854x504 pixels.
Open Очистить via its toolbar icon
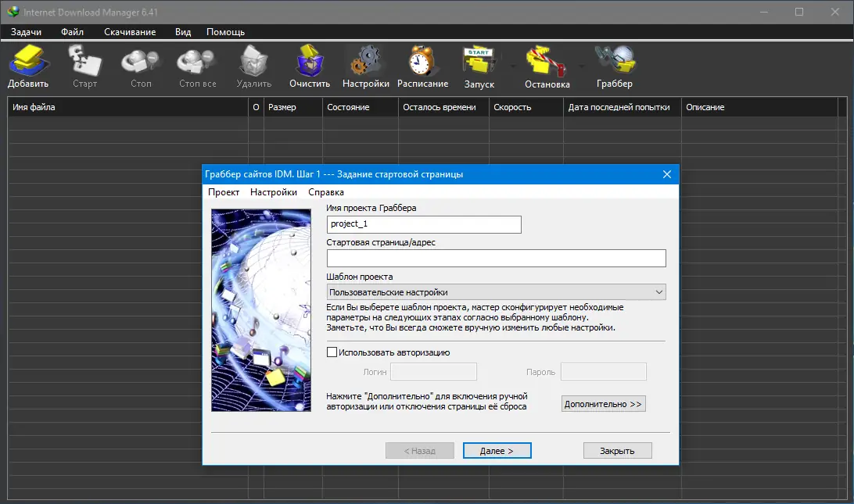tap(309, 64)
